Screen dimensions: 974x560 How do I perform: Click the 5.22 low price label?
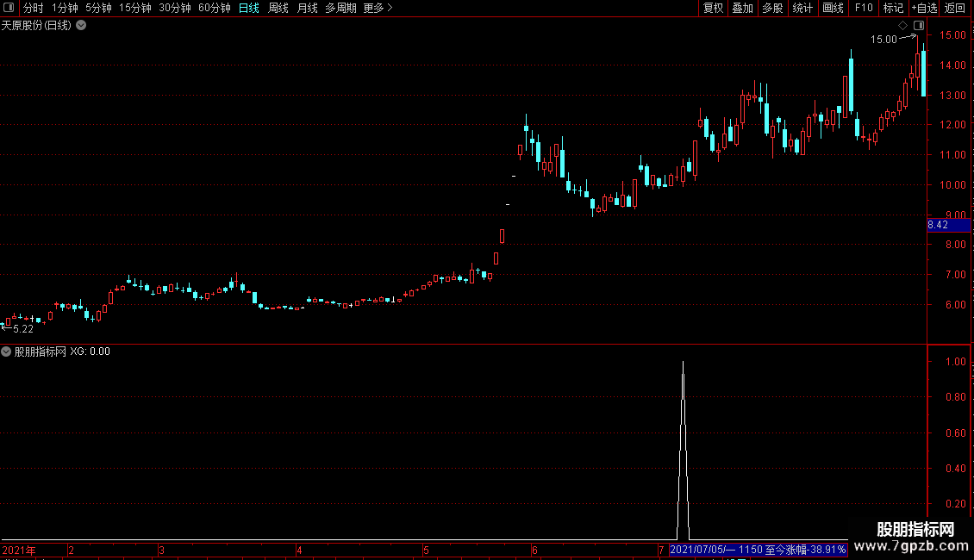[x=23, y=329]
